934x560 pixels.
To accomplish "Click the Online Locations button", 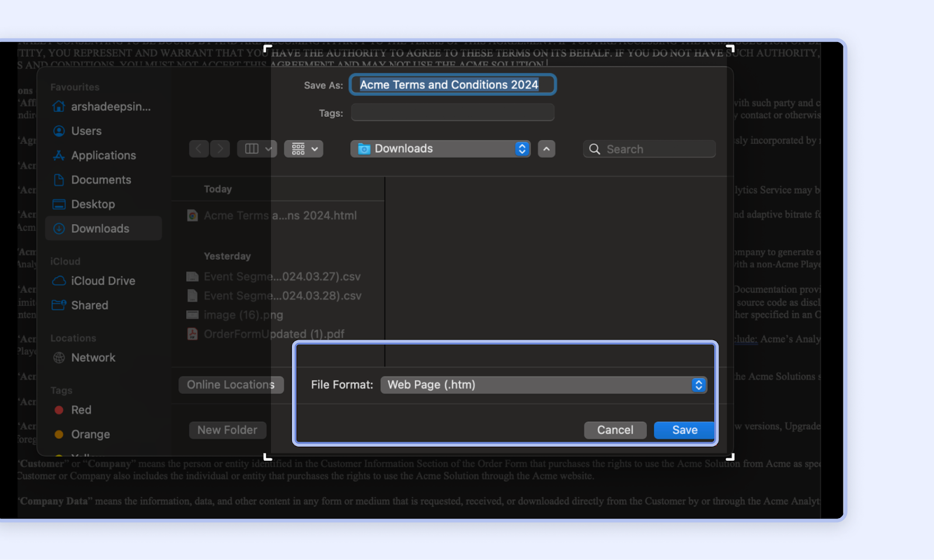I will click(231, 384).
